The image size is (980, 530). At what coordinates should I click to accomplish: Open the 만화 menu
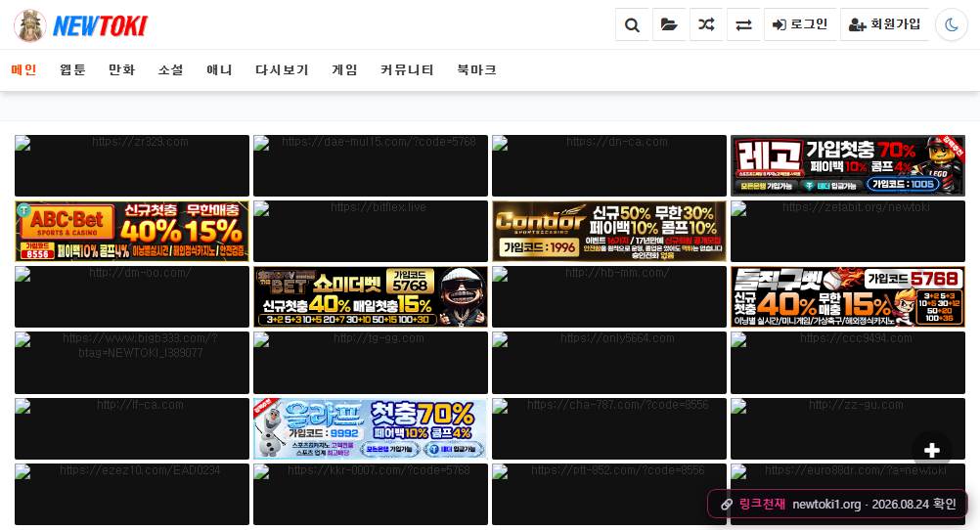[x=122, y=70]
